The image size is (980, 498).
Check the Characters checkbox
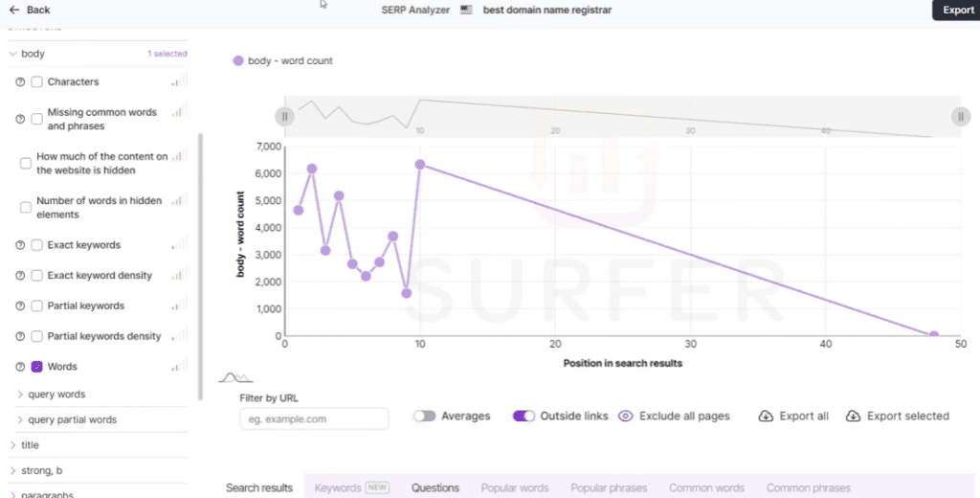(x=37, y=82)
